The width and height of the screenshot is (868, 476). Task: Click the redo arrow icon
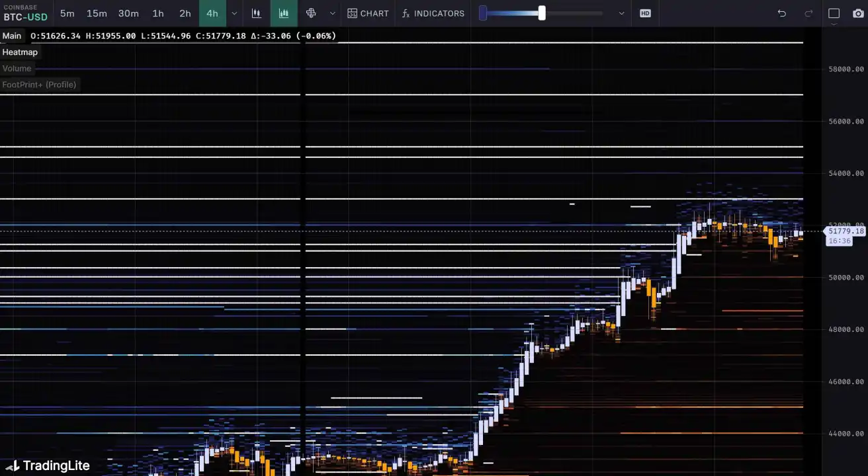(x=808, y=13)
